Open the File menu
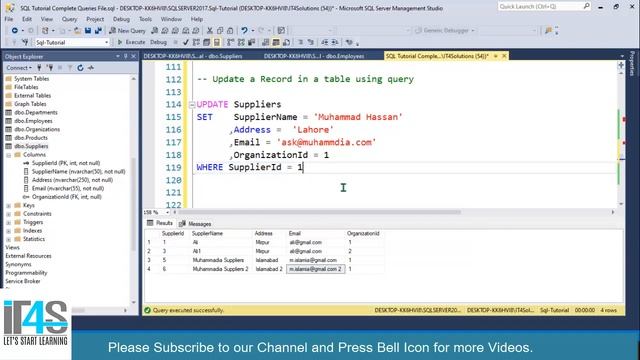This screenshot has height=360, width=640. tap(9, 19)
